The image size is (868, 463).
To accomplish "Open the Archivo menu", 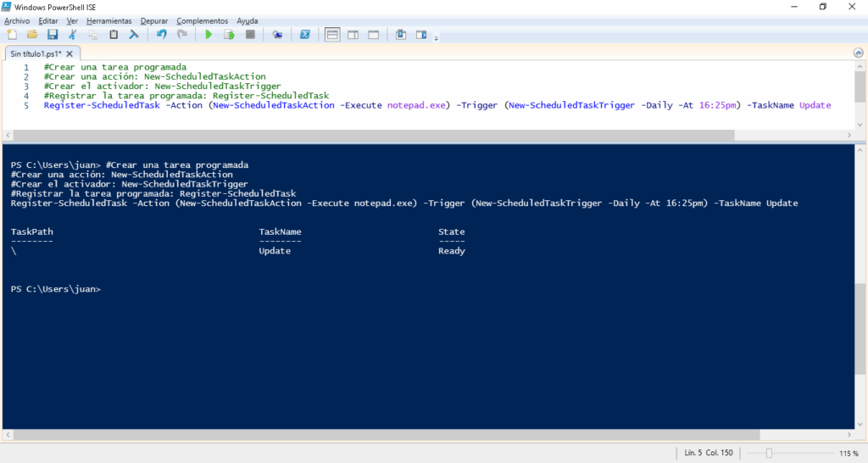I will [x=17, y=20].
